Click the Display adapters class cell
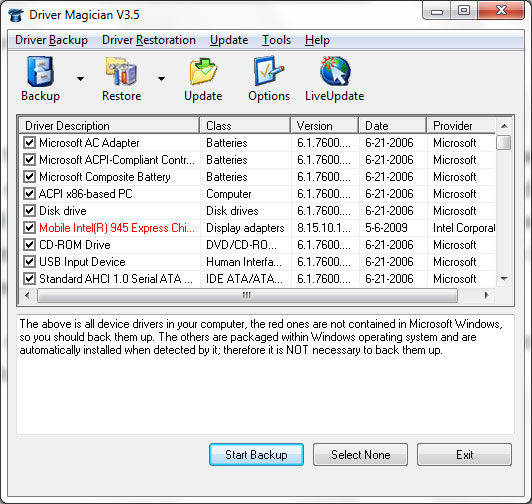Image resolution: width=532 pixels, height=504 pixels. coord(245,228)
